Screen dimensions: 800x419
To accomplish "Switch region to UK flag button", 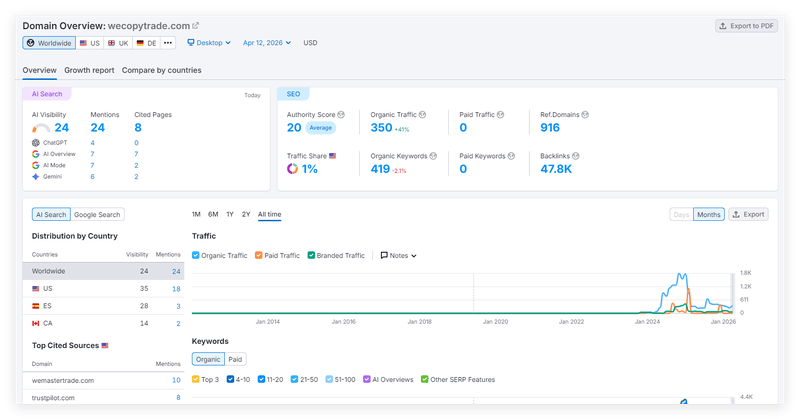I will coord(118,43).
